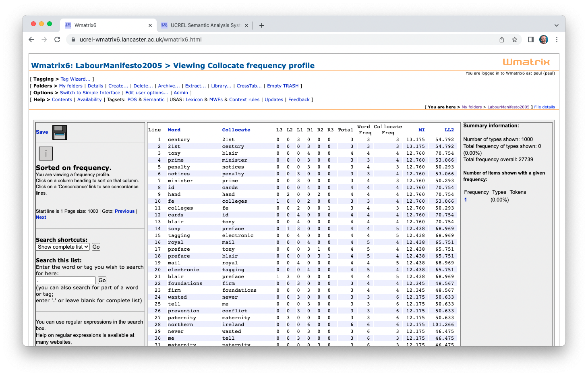Click the browser back arrow
This screenshot has height=376, width=588.
point(31,39)
